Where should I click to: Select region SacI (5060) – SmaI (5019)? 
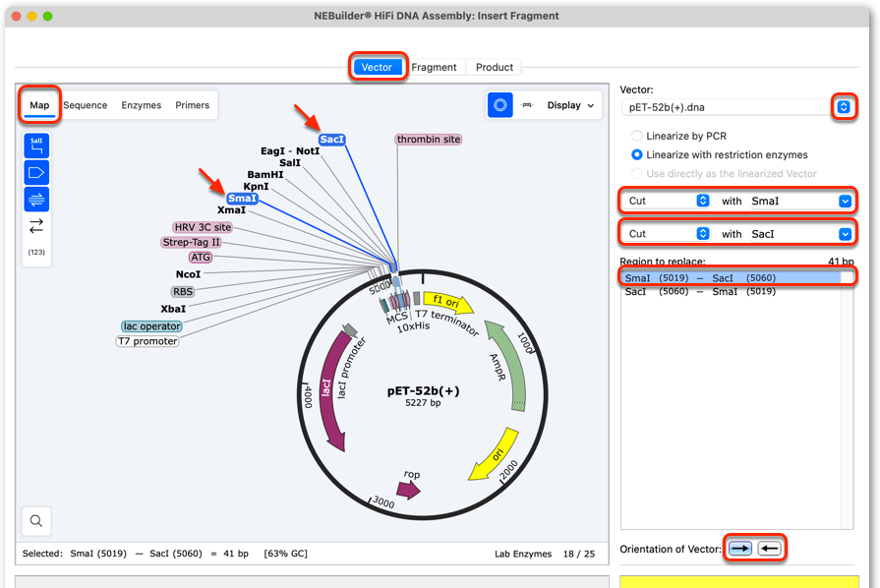(731, 291)
